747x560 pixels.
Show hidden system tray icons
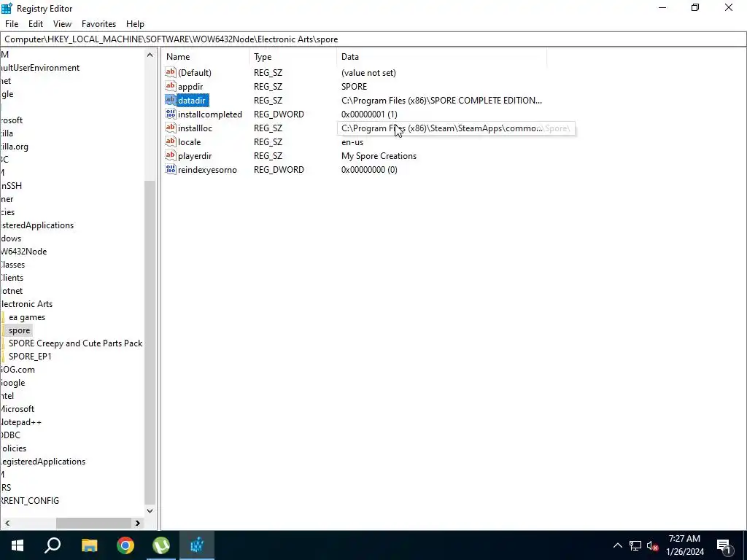click(x=617, y=545)
